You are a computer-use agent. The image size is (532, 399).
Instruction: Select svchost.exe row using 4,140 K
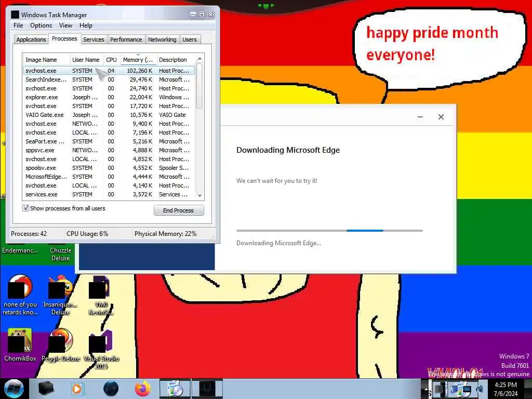109,185
